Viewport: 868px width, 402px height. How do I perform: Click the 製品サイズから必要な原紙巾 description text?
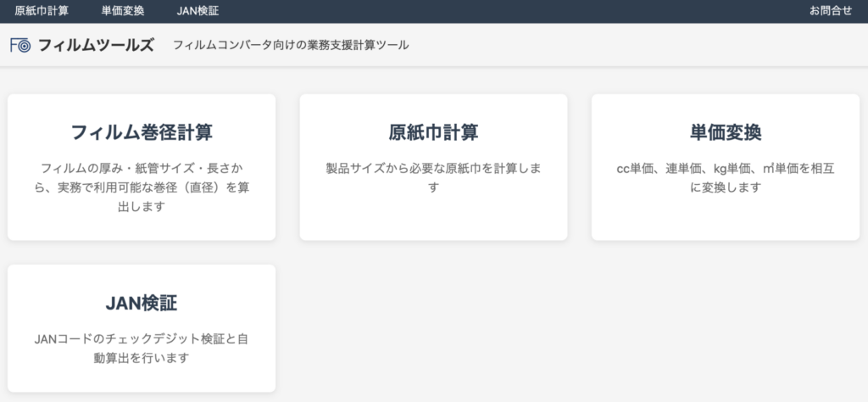point(433,177)
